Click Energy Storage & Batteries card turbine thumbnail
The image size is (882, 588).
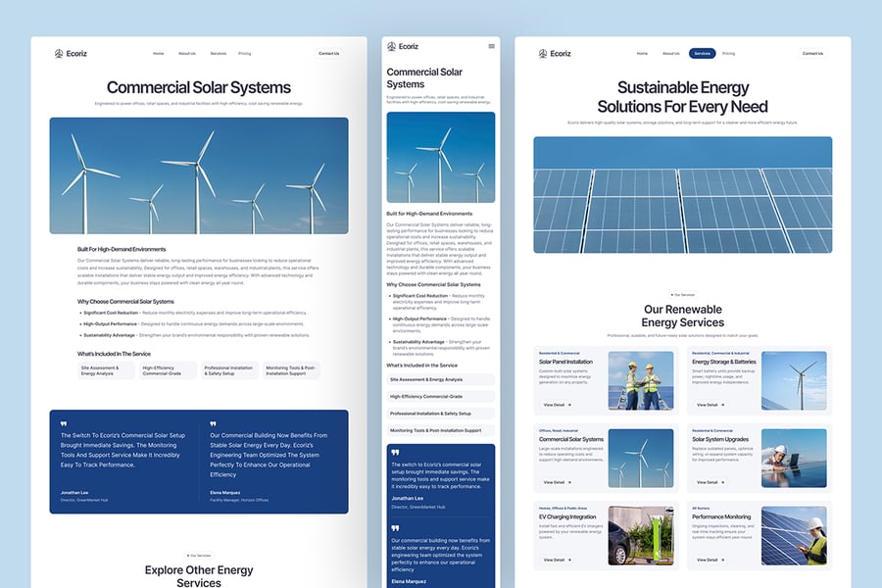pyautogui.click(x=794, y=380)
